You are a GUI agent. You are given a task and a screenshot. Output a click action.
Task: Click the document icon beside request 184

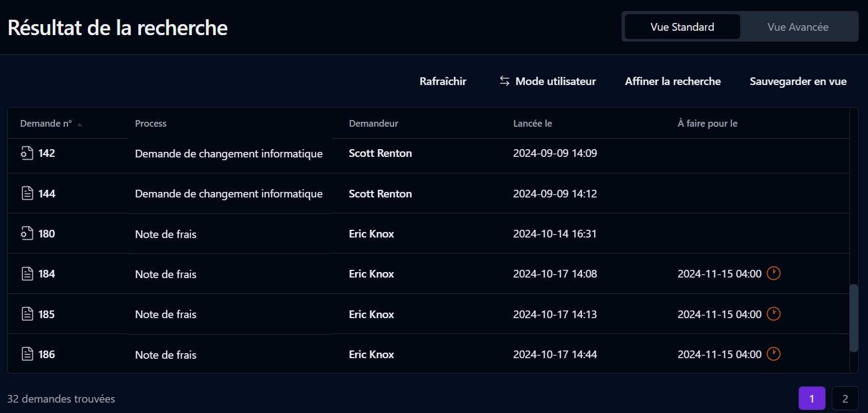pyautogui.click(x=27, y=274)
